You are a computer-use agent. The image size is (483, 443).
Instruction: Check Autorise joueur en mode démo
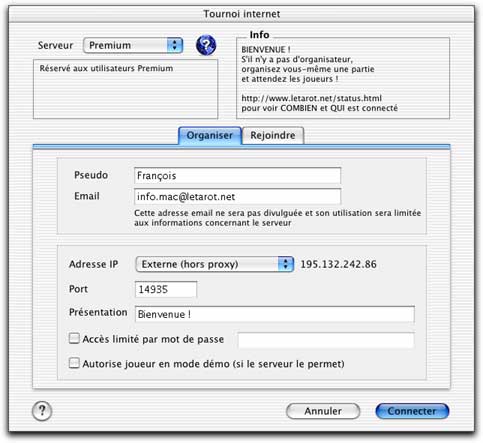point(74,363)
